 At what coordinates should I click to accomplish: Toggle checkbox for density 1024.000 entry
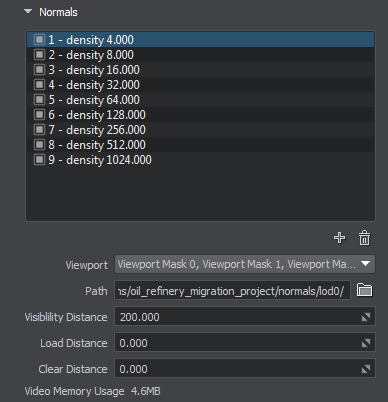tap(39, 160)
